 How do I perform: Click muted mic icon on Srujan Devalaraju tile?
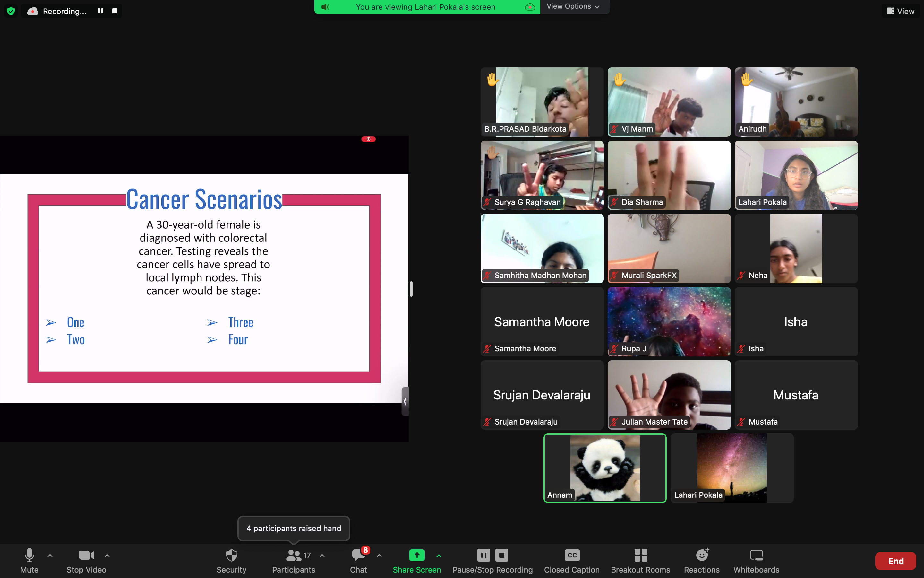[x=487, y=422]
